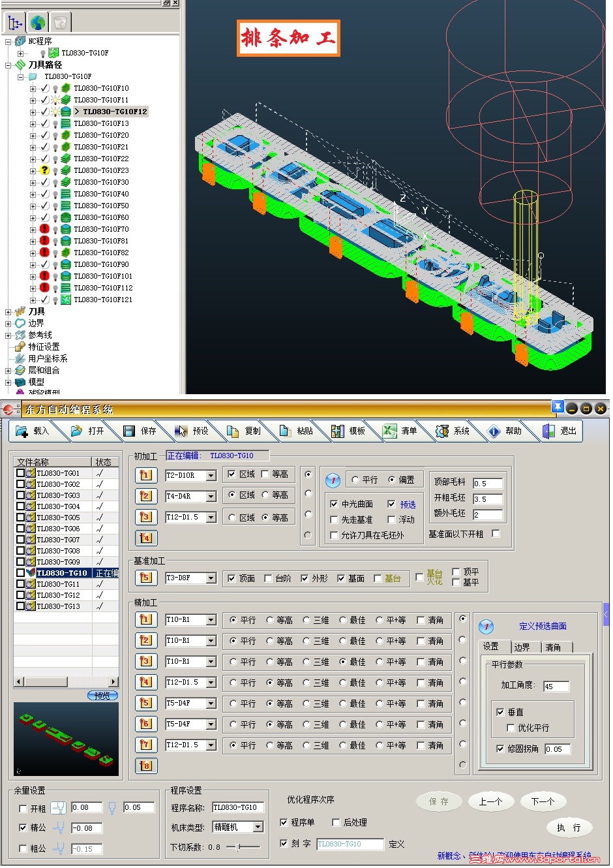Click the NC program icon for TL0830-TG10F
The height and width of the screenshot is (868, 613).
pos(53,53)
